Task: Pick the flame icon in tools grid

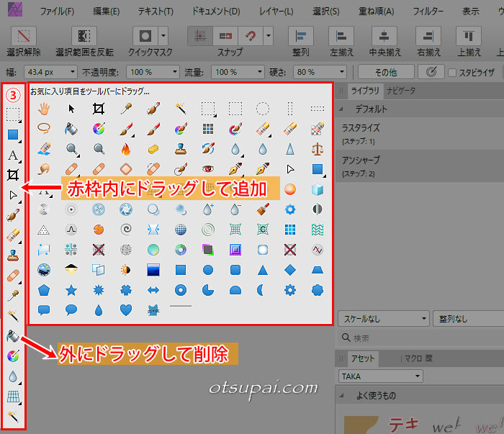Action: pos(125,149)
